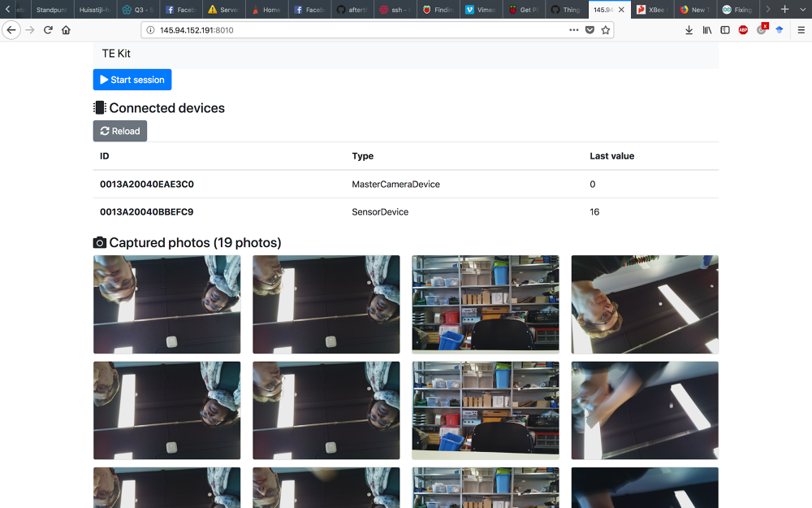This screenshot has width=812, height=508.
Task: Close the active 145.94 tab
Action: 621,9
